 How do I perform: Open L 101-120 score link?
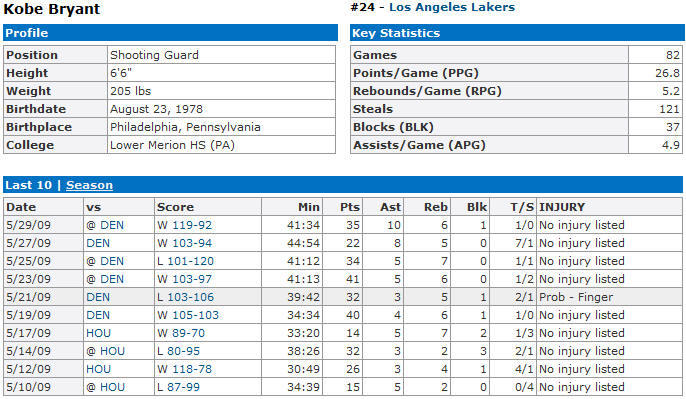186,261
